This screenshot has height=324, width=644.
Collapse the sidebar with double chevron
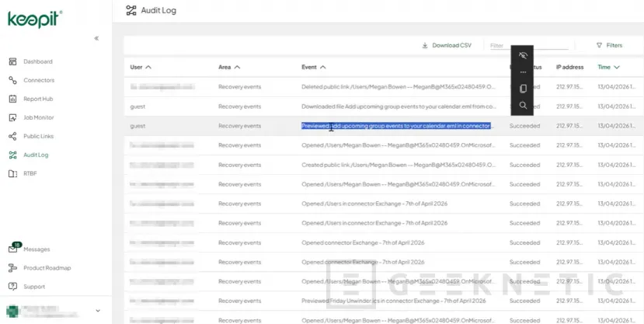pyautogui.click(x=96, y=38)
